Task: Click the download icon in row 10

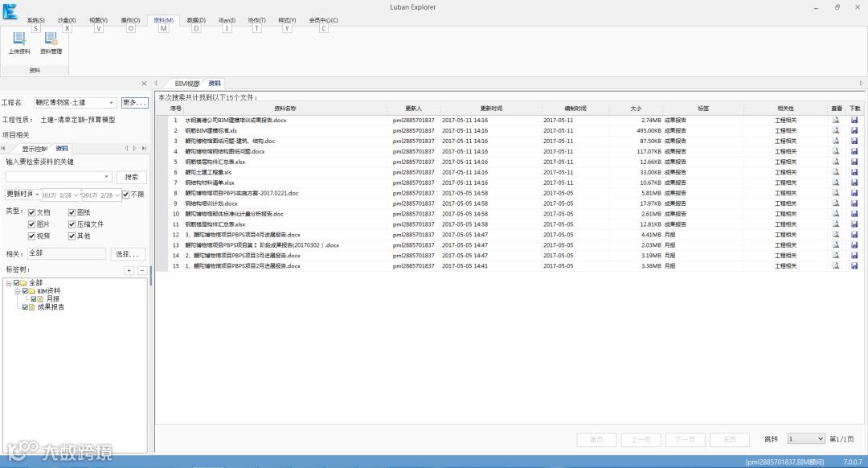Action: click(854, 214)
